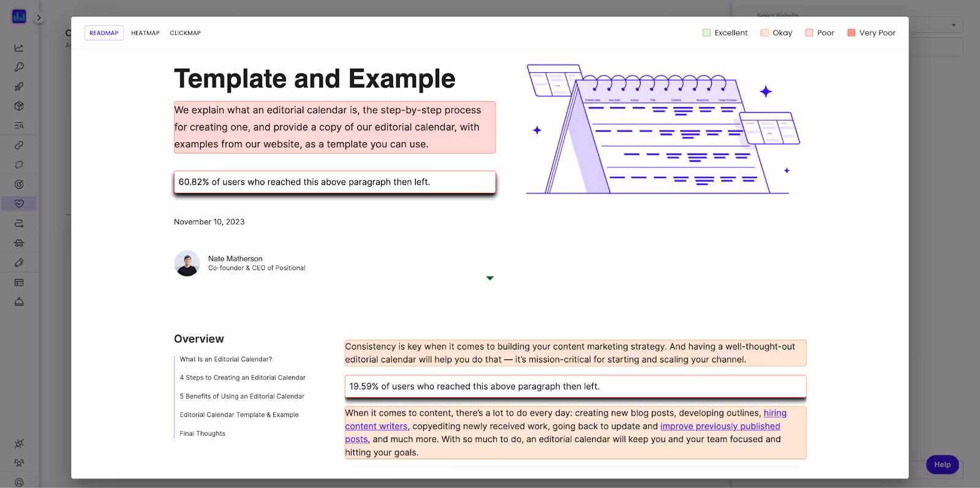The width and height of the screenshot is (980, 488).
Task: Open the pencil edit icon in sidebar
Action: [19, 263]
